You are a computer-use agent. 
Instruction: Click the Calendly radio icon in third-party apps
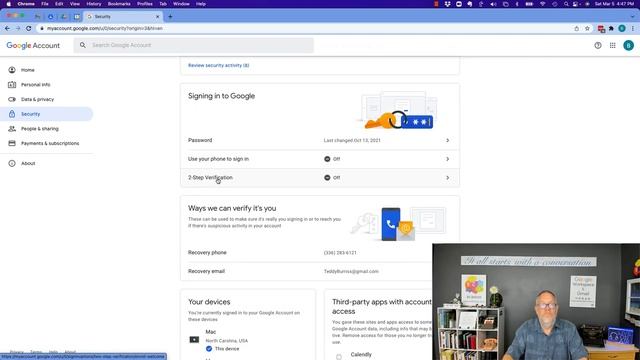pyautogui.click(x=339, y=357)
